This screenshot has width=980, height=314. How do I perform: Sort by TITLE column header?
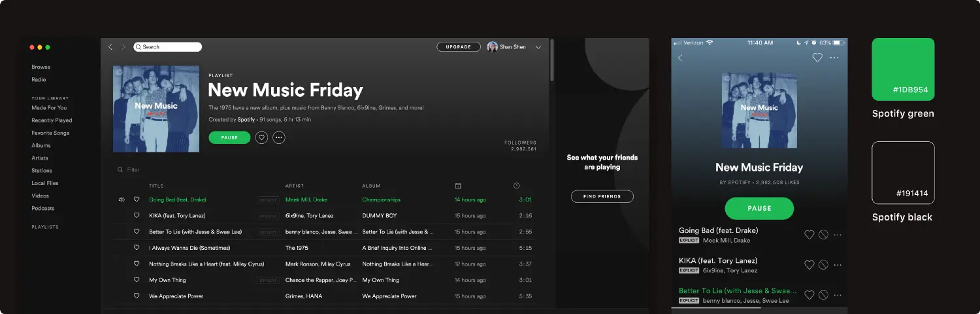tap(156, 186)
